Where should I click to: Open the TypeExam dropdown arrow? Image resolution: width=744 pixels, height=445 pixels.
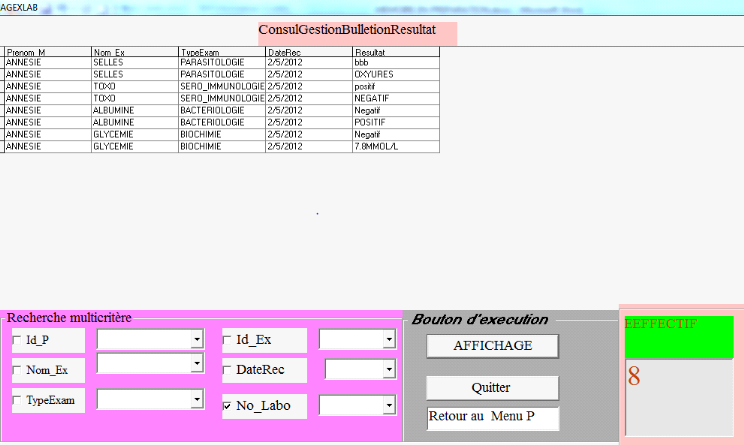tap(196, 400)
